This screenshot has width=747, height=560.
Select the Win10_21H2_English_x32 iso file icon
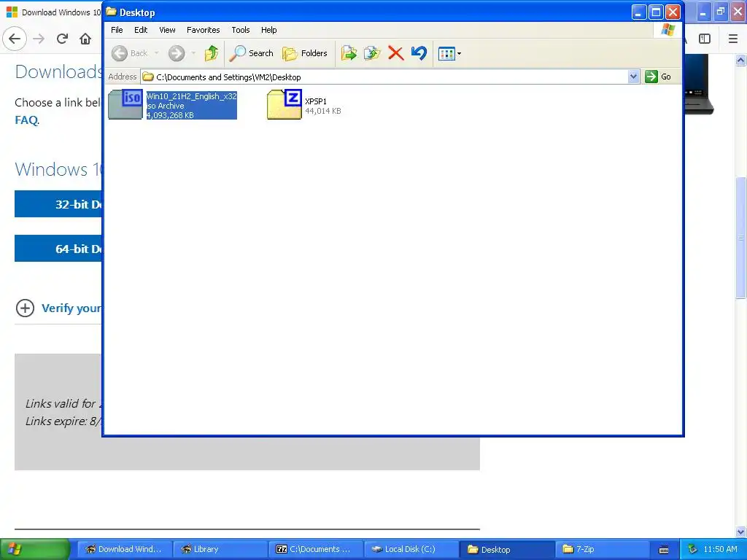tap(125, 104)
